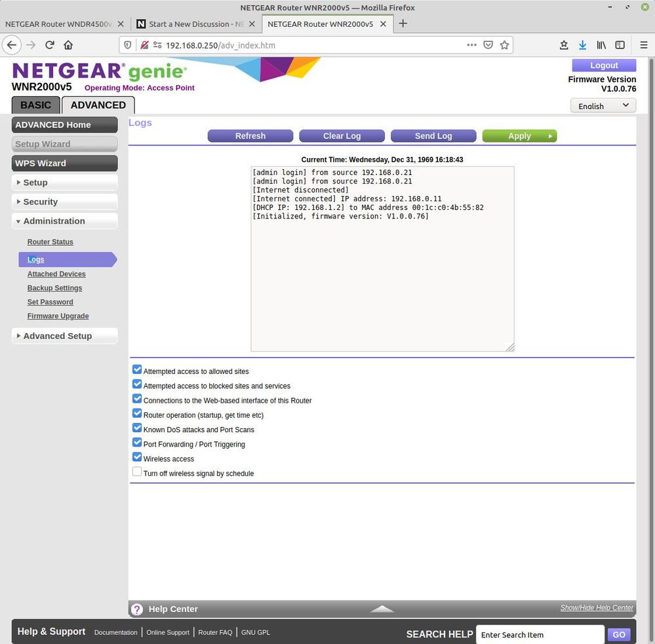The height and width of the screenshot is (644, 655).
Task: Open the English language dropdown
Action: coord(603,106)
